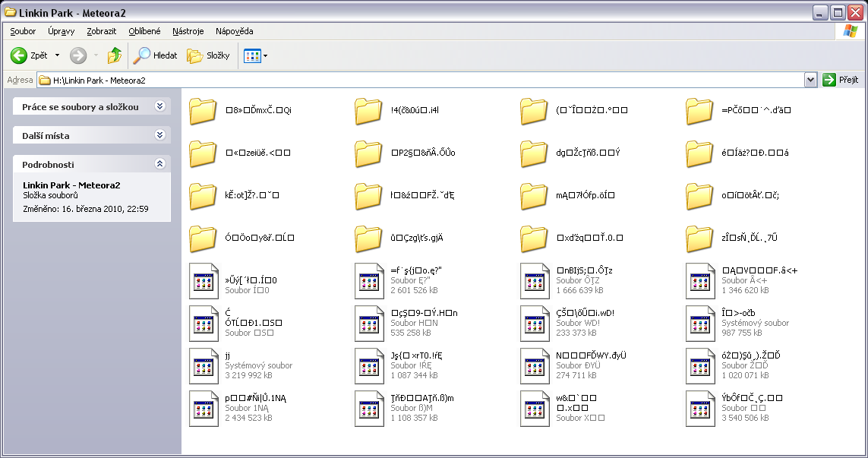Viewport: 868px width, 458px height.
Task: Select the folder starting with Ó□Öo□y
Action: [241, 238]
